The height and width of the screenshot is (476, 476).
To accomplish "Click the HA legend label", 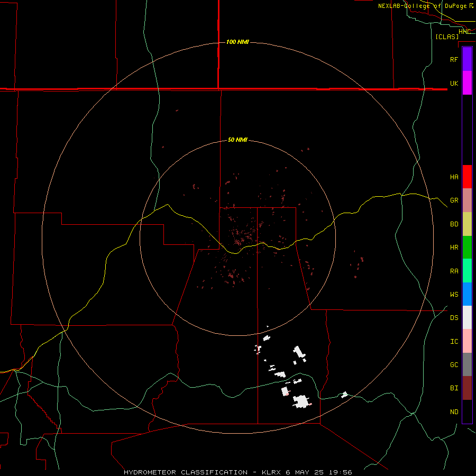I will point(454,177).
